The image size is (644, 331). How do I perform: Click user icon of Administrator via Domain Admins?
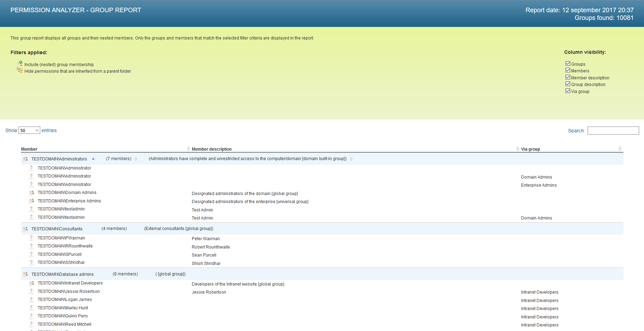point(31,176)
